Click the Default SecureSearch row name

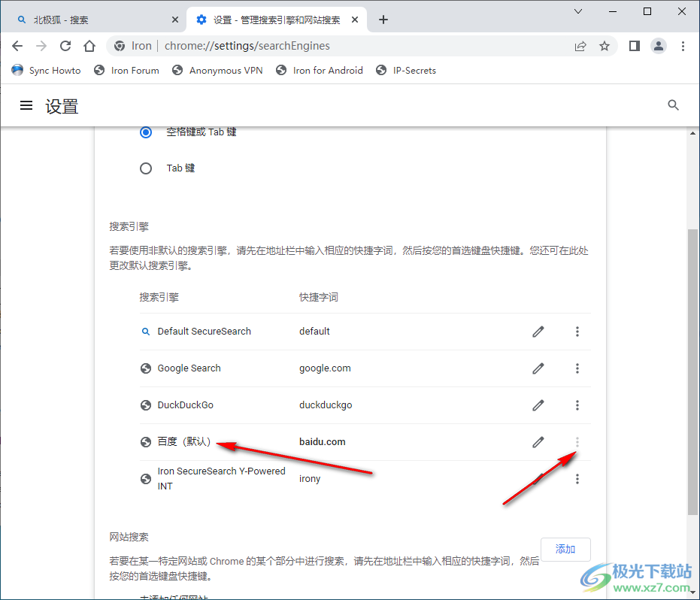click(x=204, y=332)
